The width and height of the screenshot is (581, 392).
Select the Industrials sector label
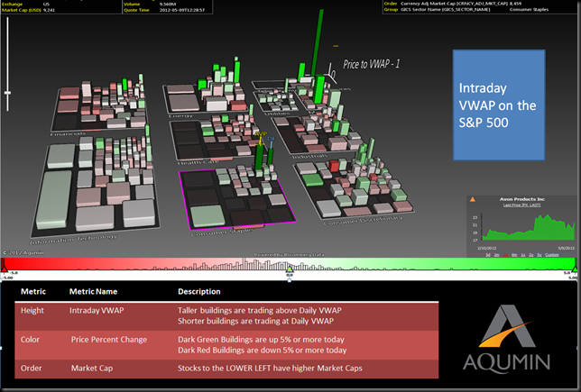309,156
